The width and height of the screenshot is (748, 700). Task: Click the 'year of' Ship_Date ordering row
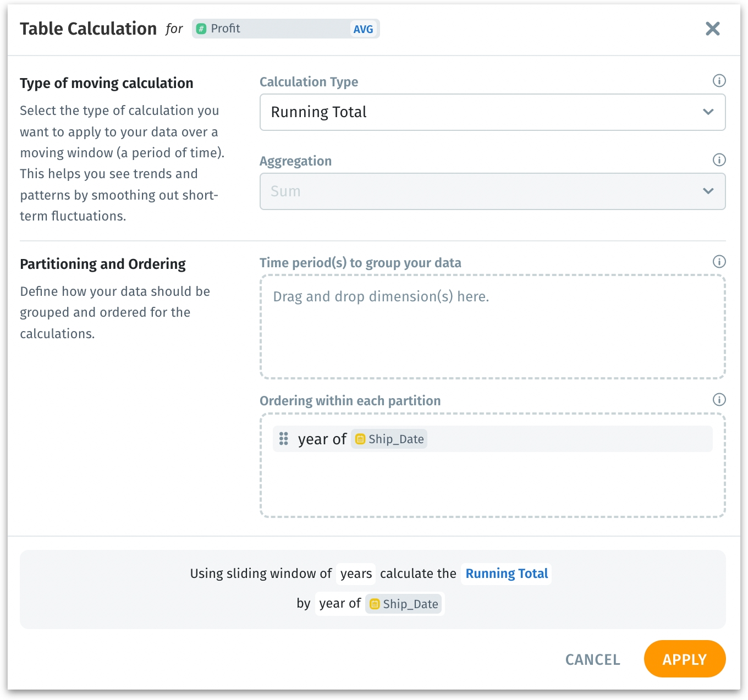tap(492, 439)
